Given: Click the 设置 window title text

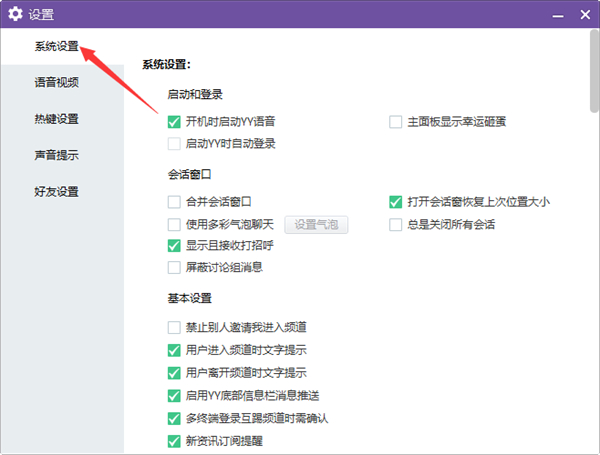Looking at the screenshot, I should coord(41,15).
